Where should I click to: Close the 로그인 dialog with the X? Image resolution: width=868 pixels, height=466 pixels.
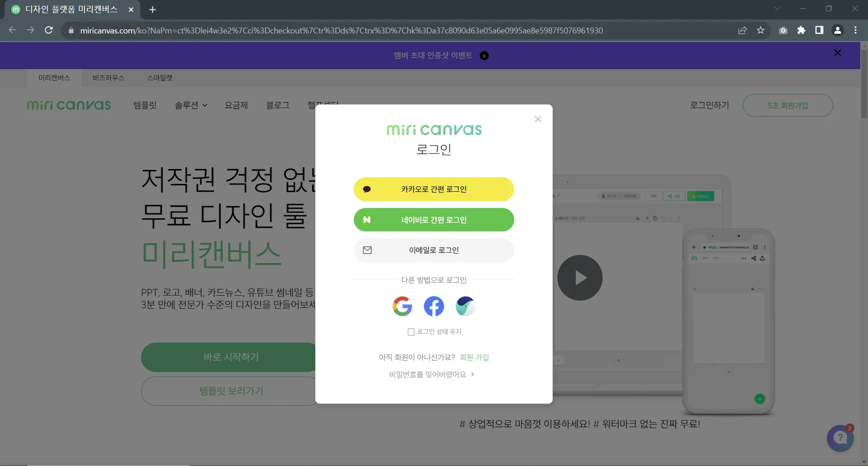[538, 119]
